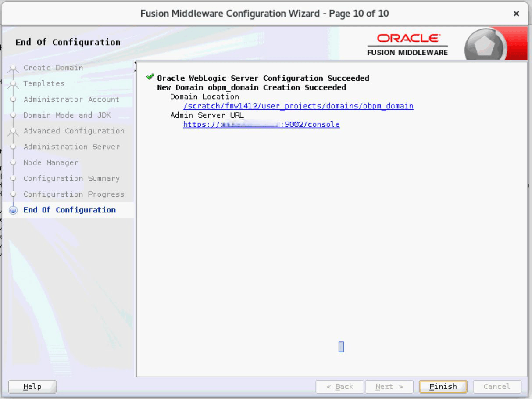Click the disabled Back button
This screenshot has height=399, width=532.
coord(340,387)
